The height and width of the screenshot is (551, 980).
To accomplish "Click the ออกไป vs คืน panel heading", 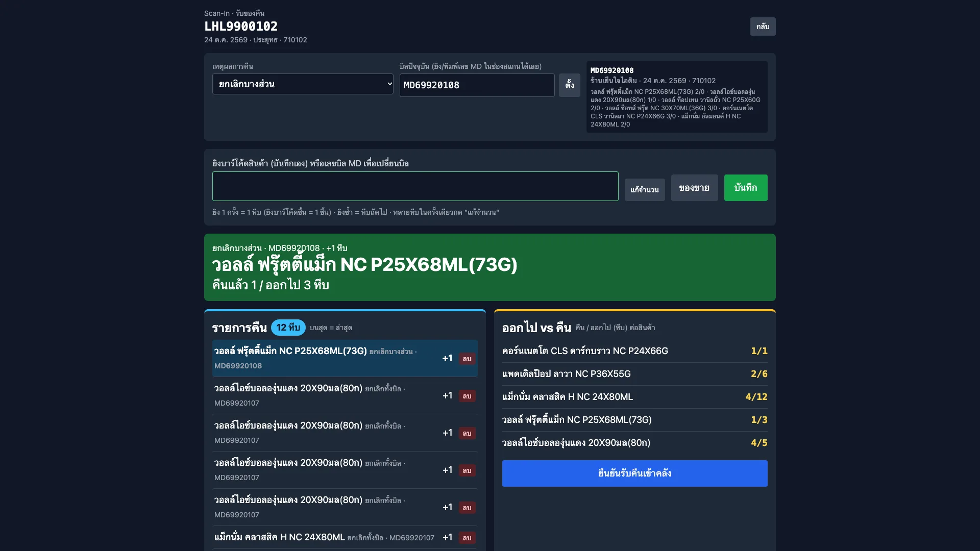I will [x=536, y=328].
